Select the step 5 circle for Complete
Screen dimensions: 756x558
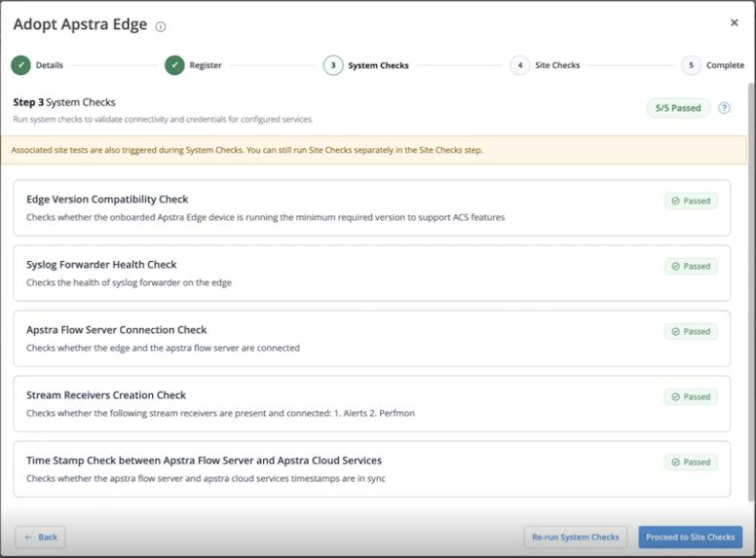691,65
